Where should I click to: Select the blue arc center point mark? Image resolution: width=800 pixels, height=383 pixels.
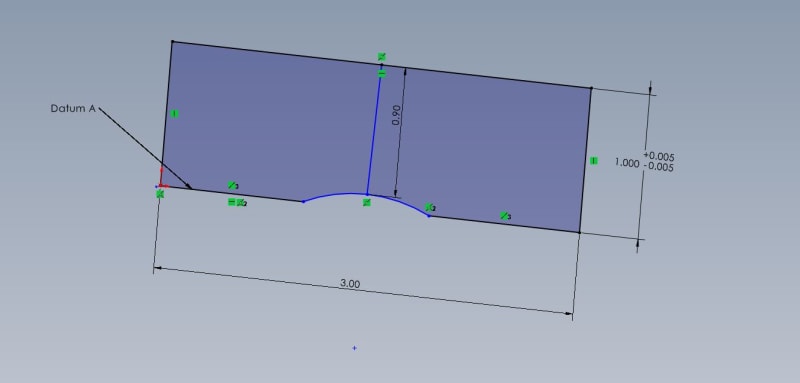tap(355, 348)
